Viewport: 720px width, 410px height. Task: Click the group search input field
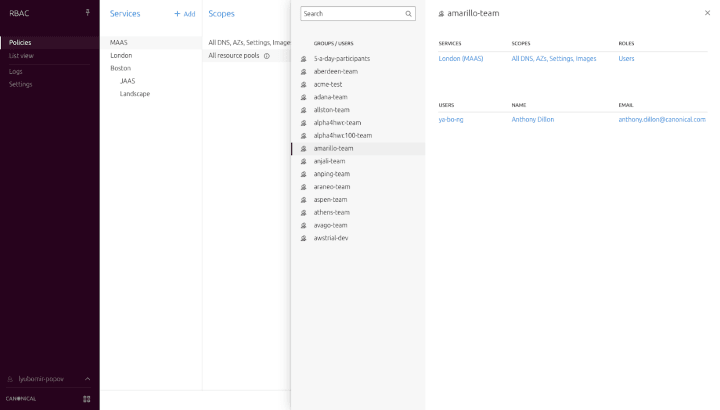(x=358, y=14)
